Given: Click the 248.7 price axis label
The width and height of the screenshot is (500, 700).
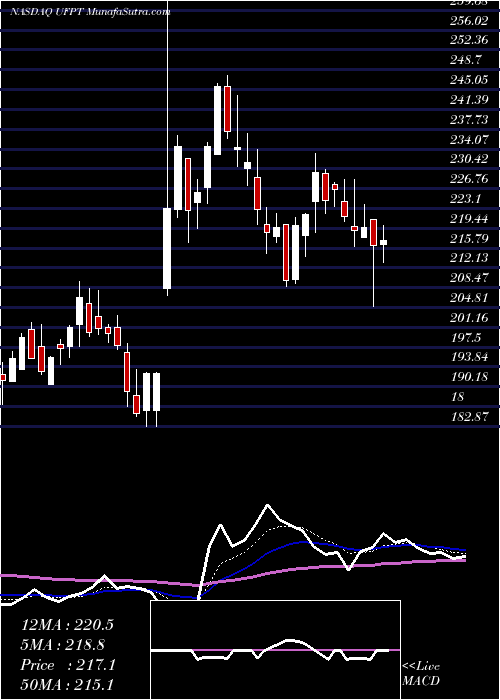Looking at the screenshot, I should pos(468,60).
